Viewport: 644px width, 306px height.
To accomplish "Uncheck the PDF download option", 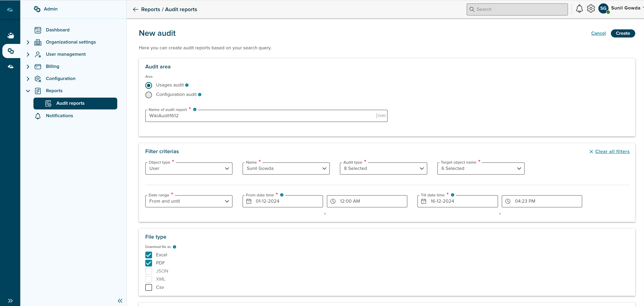I will click(149, 263).
